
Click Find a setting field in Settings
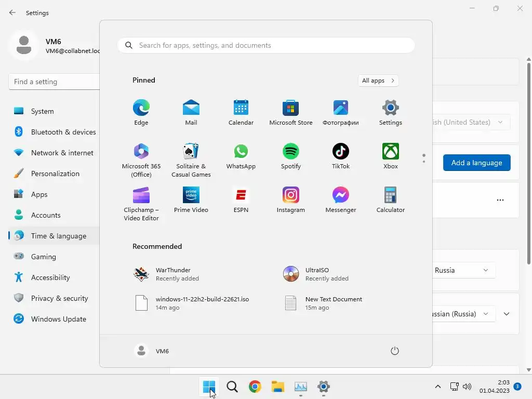(x=54, y=82)
